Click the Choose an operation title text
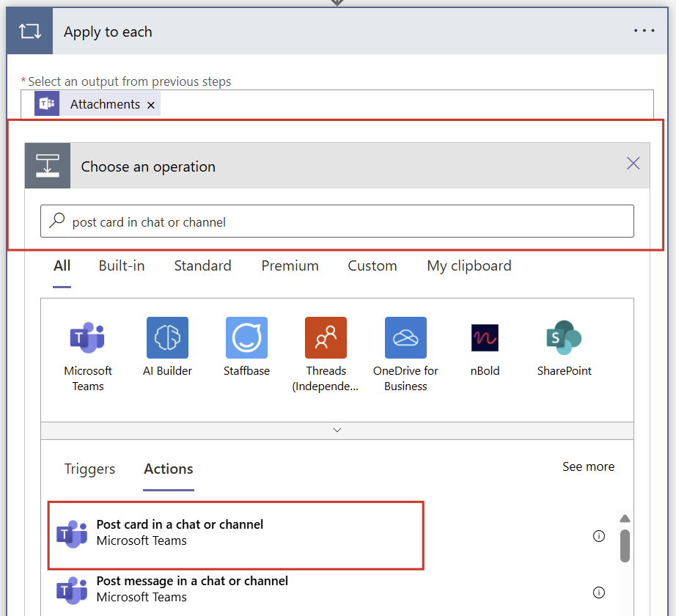Viewport: 676px width, 616px height. 148,166
